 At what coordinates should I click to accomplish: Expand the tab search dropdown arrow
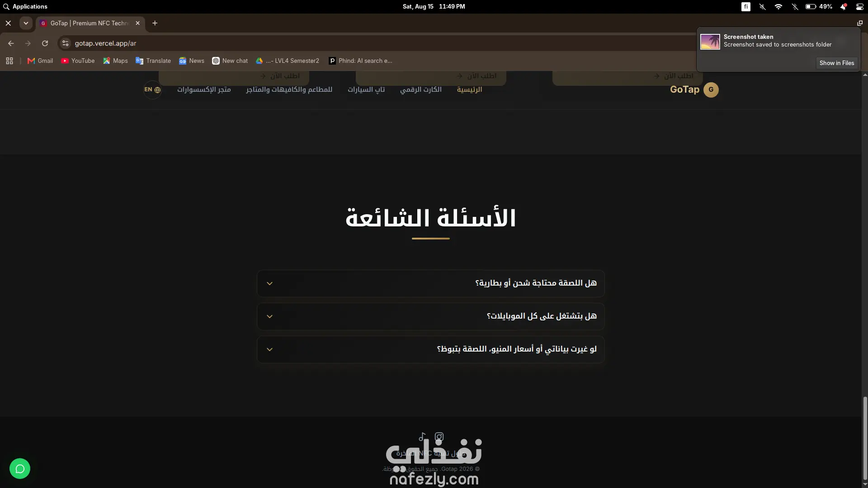26,23
